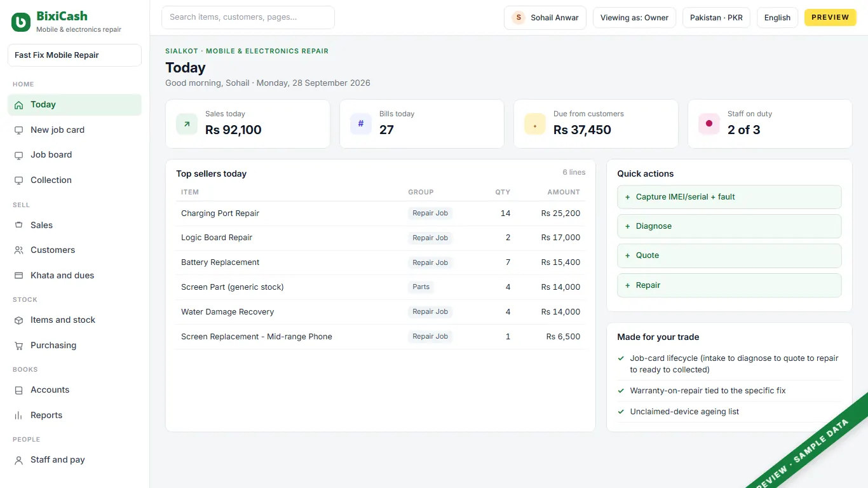Click the Job board sidebar icon
Viewport: 868px width, 488px height.
pos(18,155)
